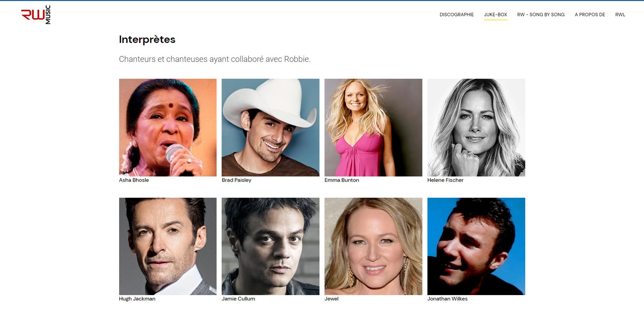This screenshot has width=644, height=314.
Task: Open Helene Fischer's black-and-white portrait
Action: pyautogui.click(x=476, y=127)
